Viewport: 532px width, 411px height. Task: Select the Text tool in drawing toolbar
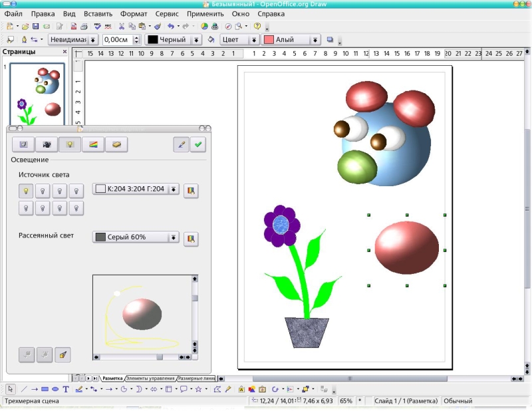pyautogui.click(x=66, y=389)
